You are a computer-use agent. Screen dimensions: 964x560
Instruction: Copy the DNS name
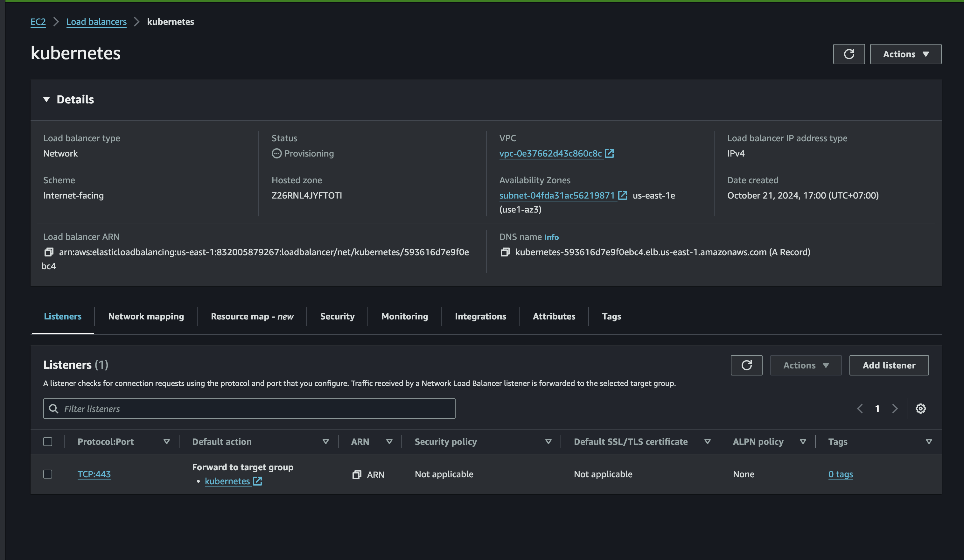pyautogui.click(x=505, y=252)
